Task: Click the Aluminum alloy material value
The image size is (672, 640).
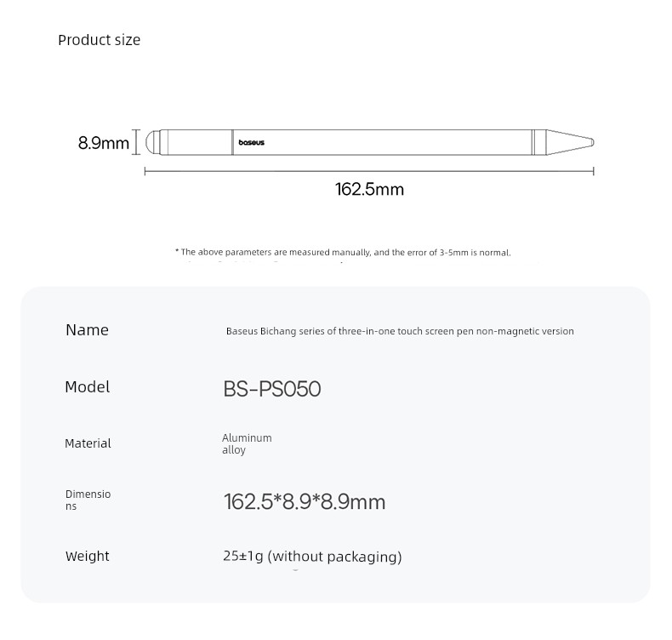Action: coord(247,443)
